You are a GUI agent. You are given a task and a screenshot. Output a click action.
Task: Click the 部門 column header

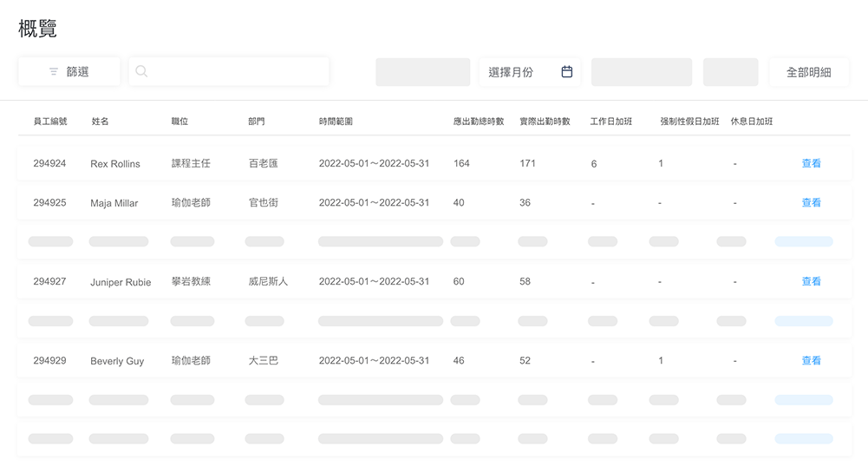257,122
